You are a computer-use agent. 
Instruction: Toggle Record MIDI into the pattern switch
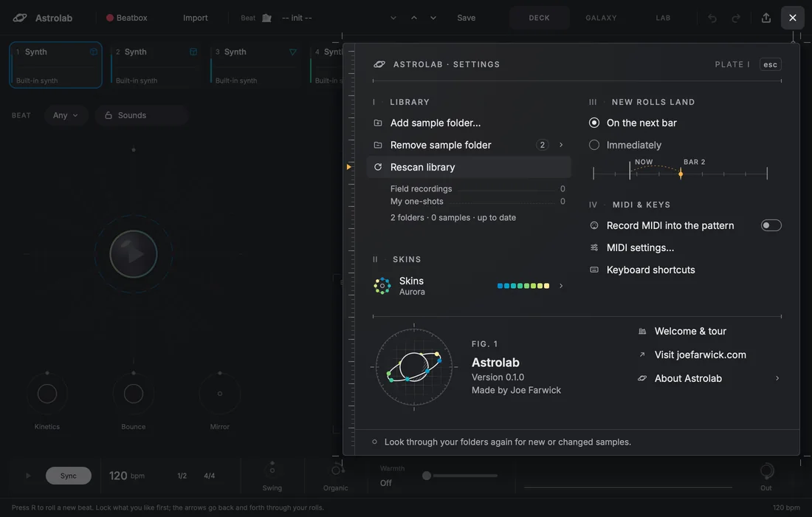pos(771,225)
